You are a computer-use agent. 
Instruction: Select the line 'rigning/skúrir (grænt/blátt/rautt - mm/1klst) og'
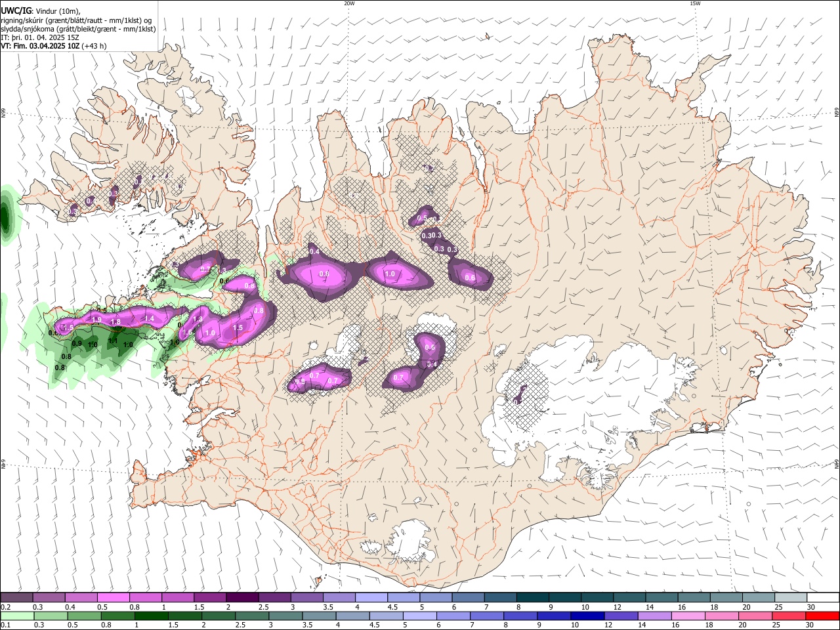pos(76,20)
